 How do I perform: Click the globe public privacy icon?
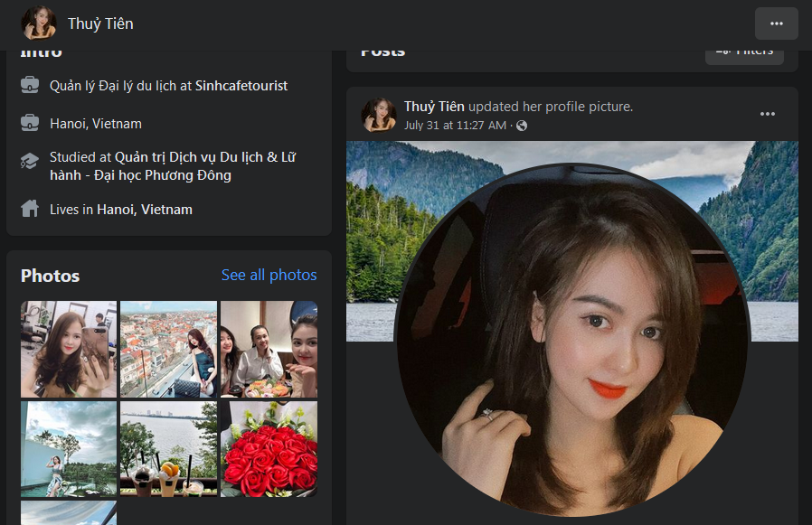(522, 126)
